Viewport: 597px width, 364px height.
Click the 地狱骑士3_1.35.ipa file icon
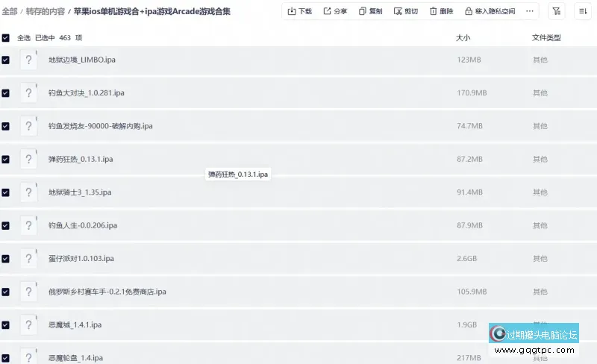point(28,192)
